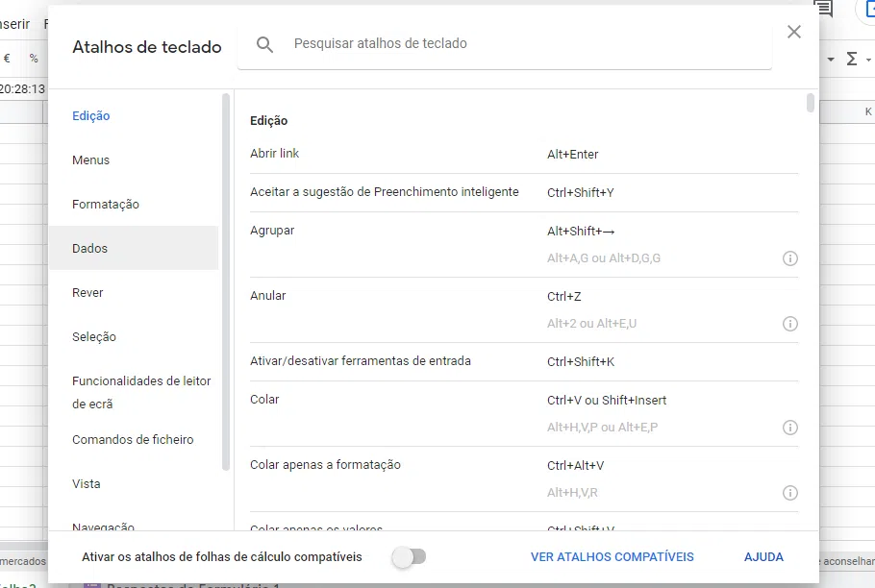The height and width of the screenshot is (588, 875).
Task: Apply the percentage format icon
Action: coord(33,58)
